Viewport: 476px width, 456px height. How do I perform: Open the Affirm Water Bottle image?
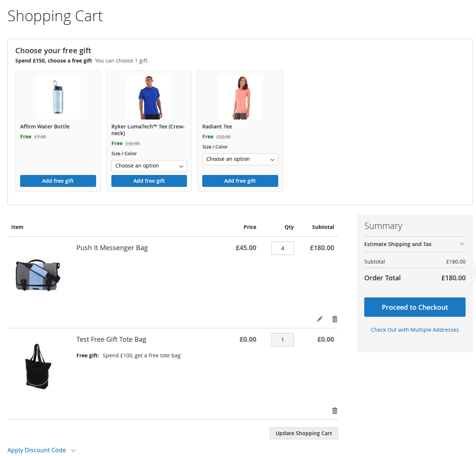[58, 97]
